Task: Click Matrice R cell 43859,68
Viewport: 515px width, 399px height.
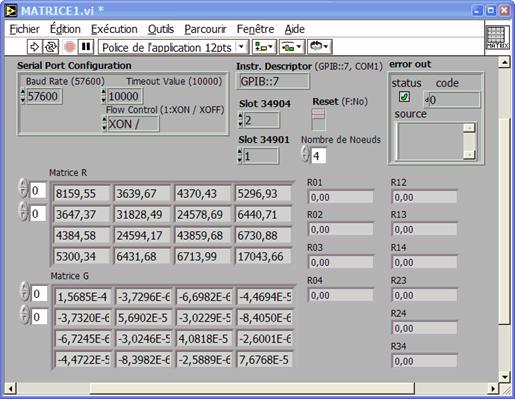Action: click(x=202, y=236)
